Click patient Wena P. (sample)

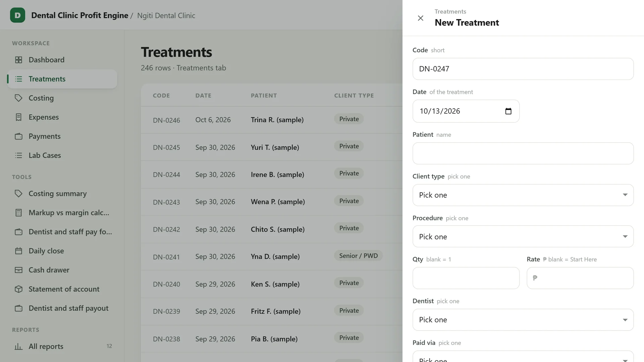[x=278, y=201]
